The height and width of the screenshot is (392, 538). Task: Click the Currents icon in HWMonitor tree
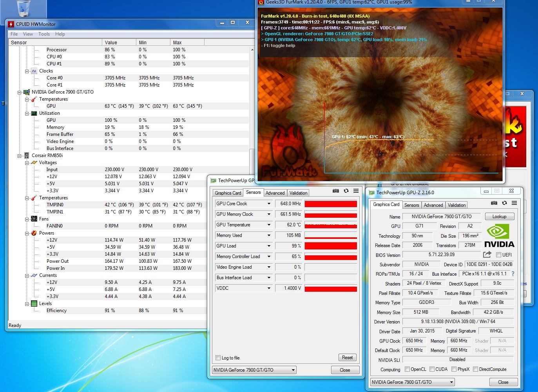pos(34,275)
